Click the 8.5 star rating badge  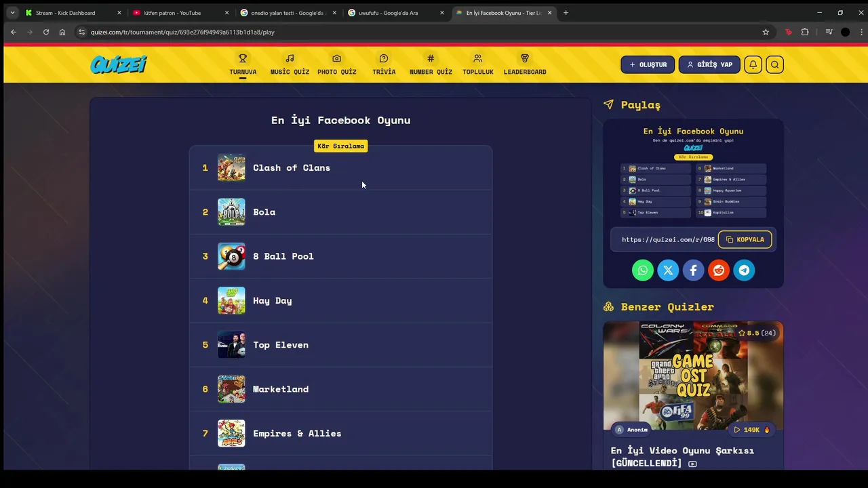[757, 333]
